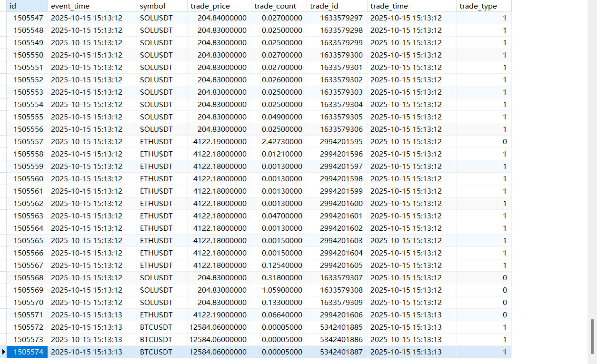
Task: Click trade_id cell 5342401885
Action: (x=337, y=327)
